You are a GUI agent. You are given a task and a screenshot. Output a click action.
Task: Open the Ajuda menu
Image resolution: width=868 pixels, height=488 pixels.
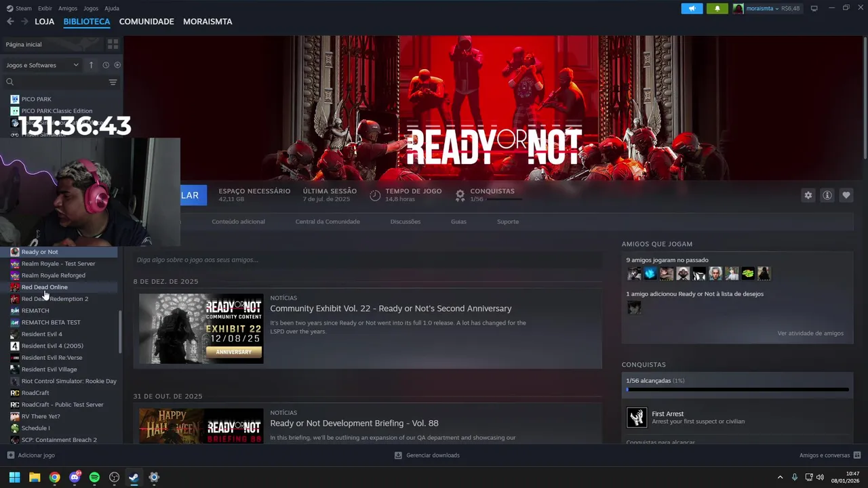(x=112, y=8)
